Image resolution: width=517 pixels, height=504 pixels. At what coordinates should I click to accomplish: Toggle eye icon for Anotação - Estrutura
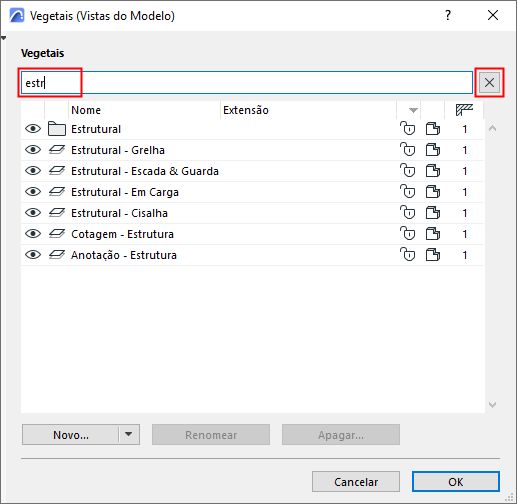[x=33, y=255]
